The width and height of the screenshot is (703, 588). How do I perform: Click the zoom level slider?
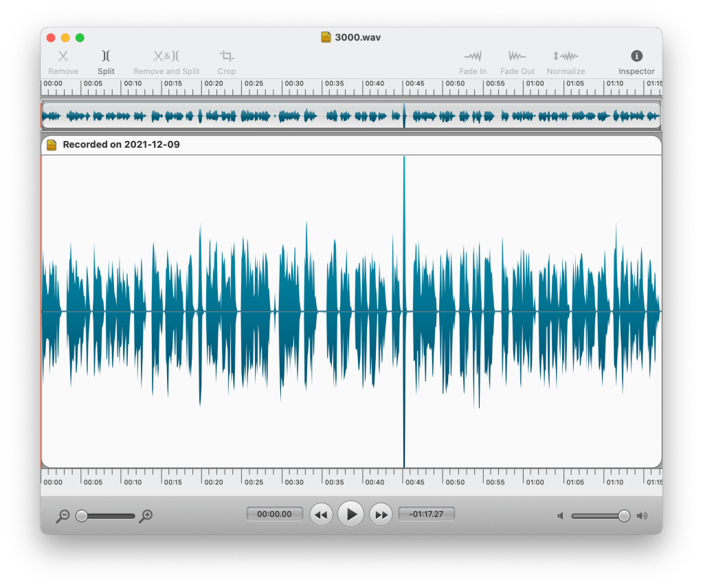[107, 516]
